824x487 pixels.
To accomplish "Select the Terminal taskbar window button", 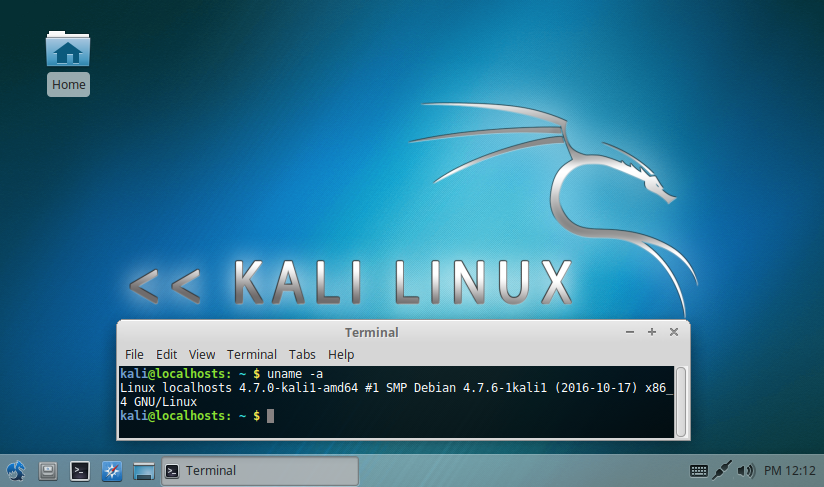I will (260, 471).
